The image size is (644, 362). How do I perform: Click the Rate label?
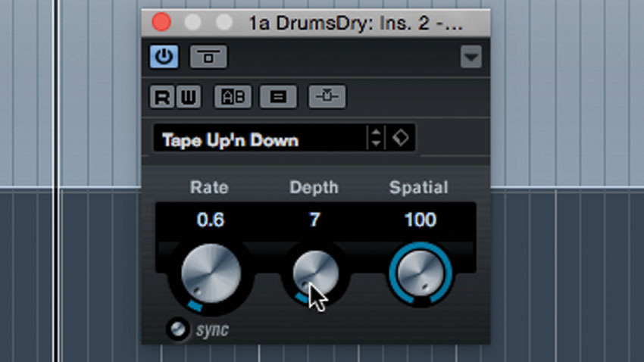[x=209, y=188]
